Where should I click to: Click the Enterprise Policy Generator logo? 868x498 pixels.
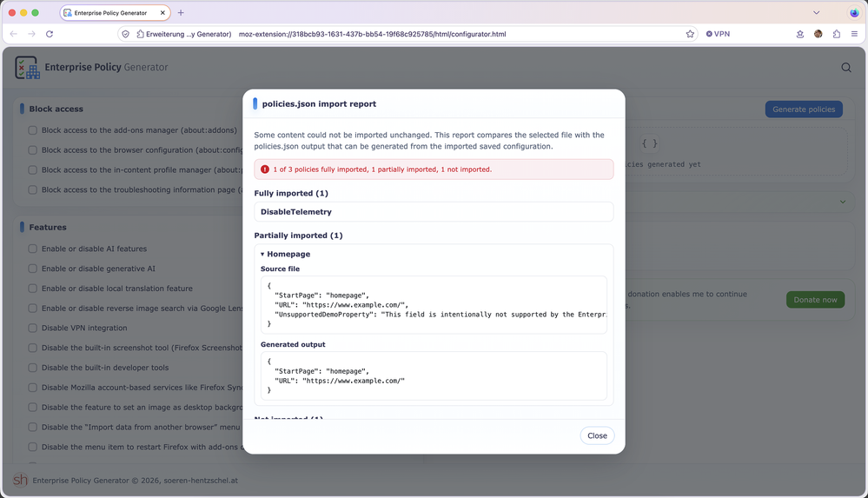point(27,68)
